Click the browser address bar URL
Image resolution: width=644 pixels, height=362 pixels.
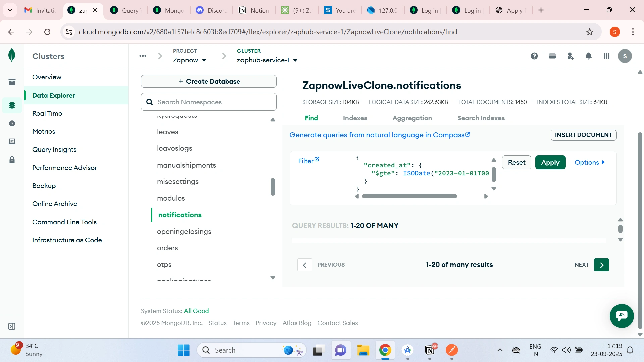268,32
